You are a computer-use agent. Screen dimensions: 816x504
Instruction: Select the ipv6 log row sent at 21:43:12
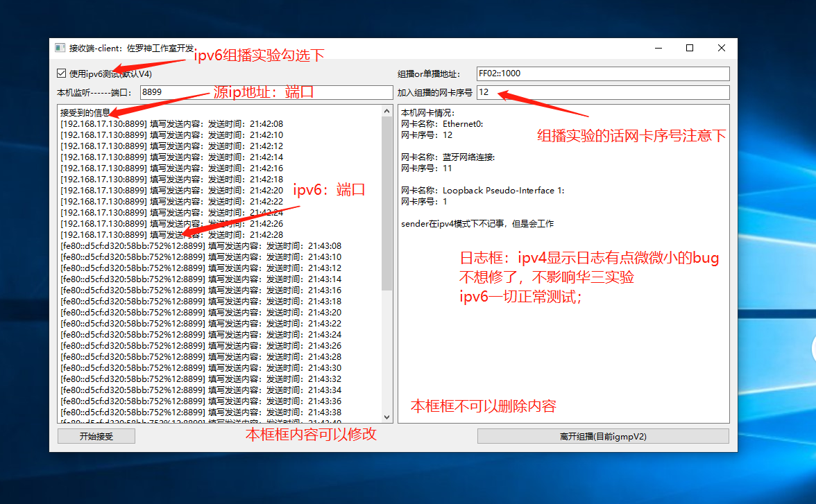201,268
